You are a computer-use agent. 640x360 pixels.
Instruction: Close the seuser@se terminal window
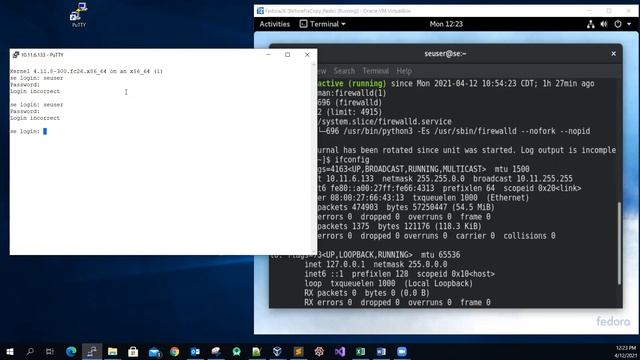coord(613,53)
